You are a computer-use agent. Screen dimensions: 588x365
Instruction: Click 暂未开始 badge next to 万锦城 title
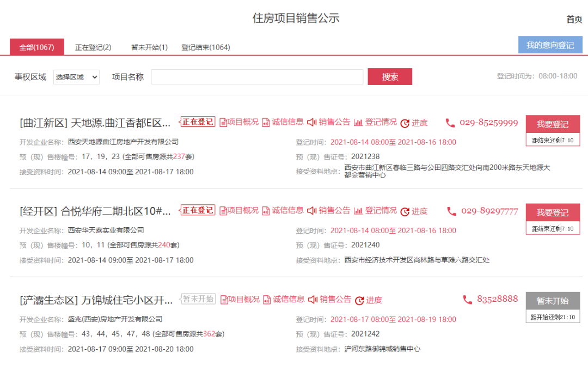pos(198,299)
